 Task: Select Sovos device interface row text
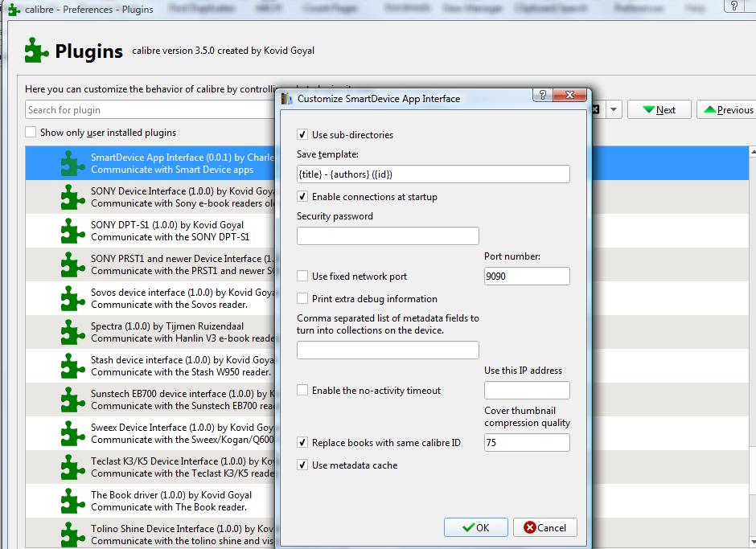(x=183, y=298)
